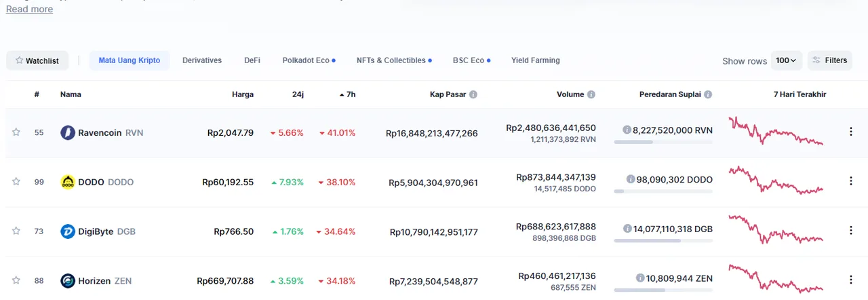Screen dimensions: 868x300
Task: Click the Kap Pasar info icon
Action: [473, 94]
